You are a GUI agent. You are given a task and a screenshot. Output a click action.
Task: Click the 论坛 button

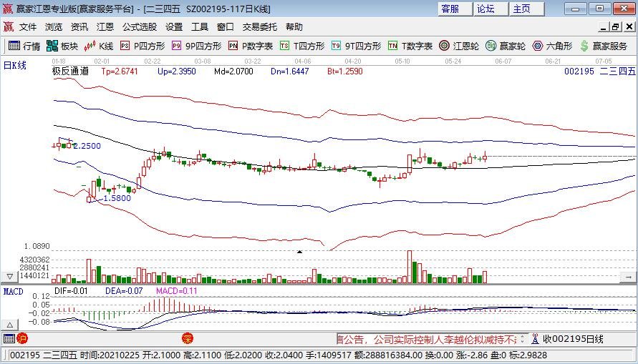pos(490,9)
